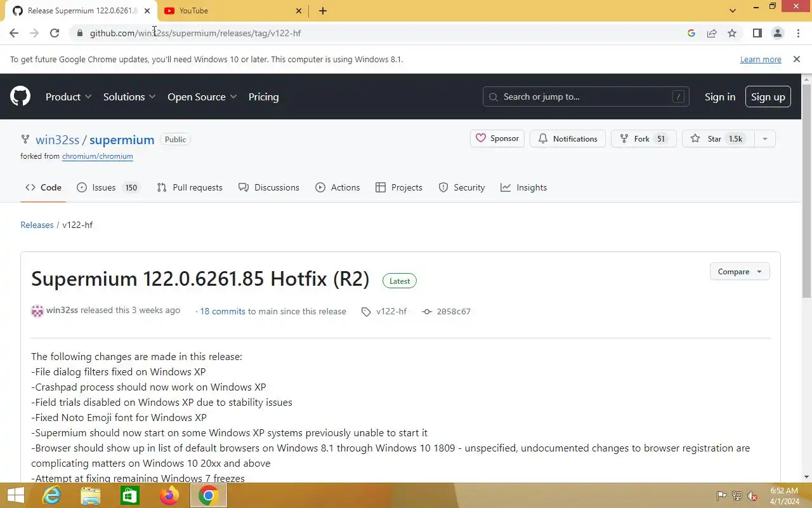Open the Projects tab
This screenshot has width=812, height=508.
(x=398, y=187)
